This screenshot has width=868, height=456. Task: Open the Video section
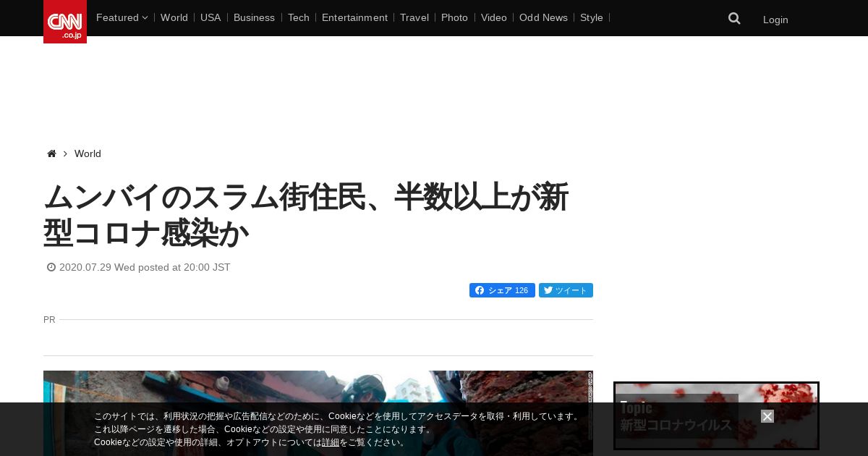[494, 17]
